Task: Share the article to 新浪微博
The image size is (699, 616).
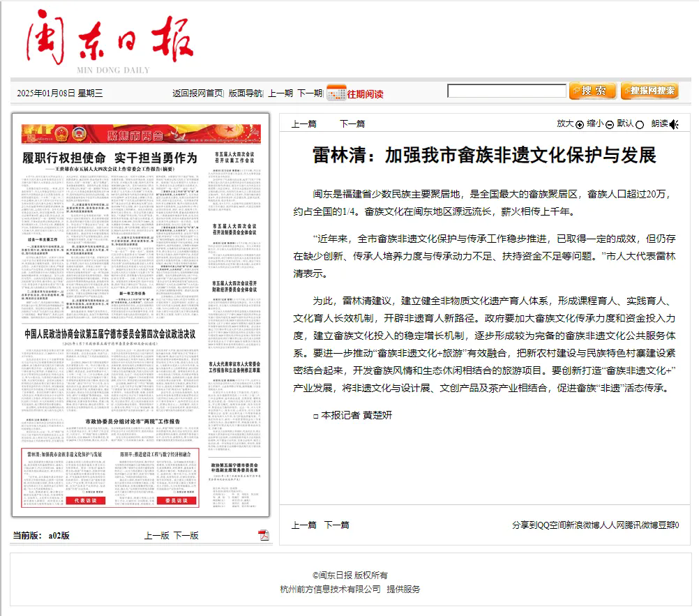Action: [582, 525]
